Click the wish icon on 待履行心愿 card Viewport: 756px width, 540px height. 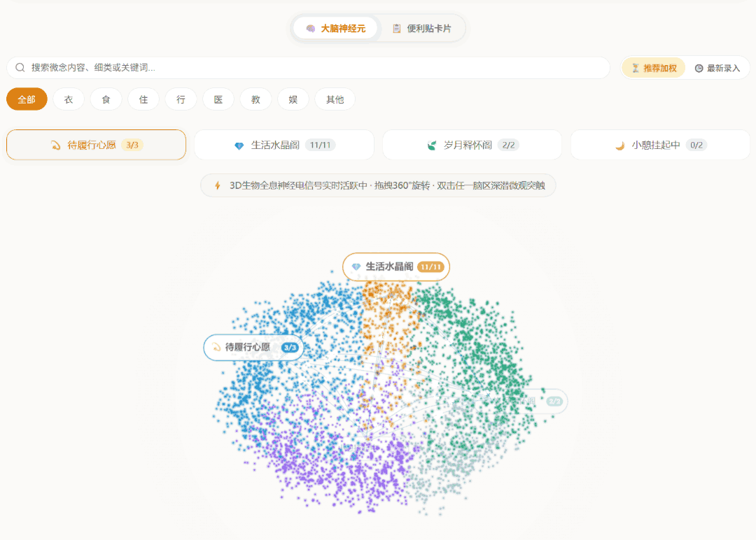click(56, 145)
